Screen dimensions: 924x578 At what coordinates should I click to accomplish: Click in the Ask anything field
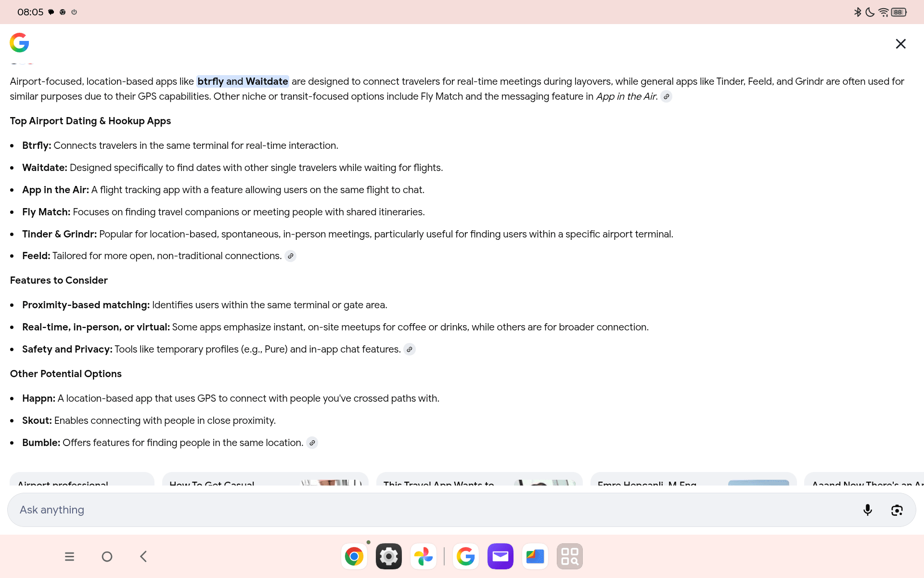[433, 510]
